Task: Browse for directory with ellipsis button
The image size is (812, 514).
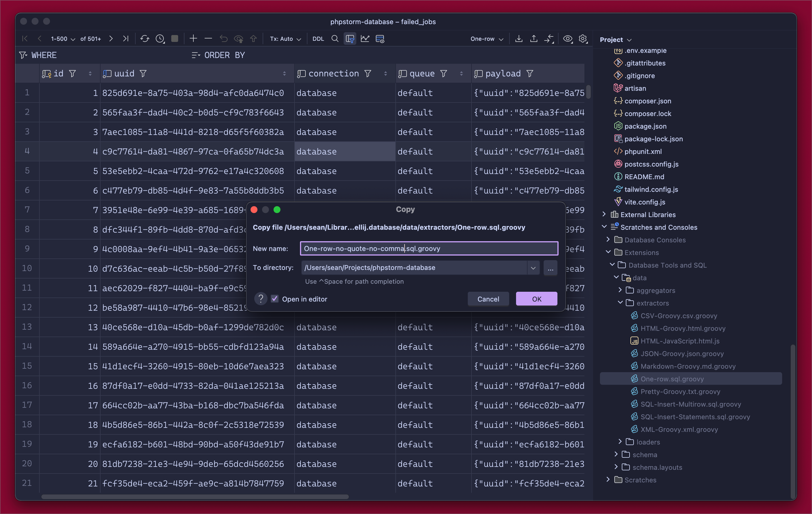Action: tap(550, 268)
